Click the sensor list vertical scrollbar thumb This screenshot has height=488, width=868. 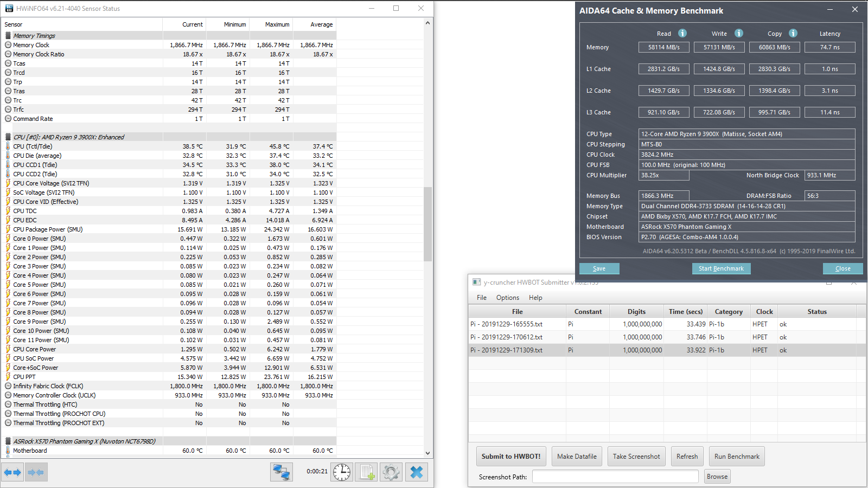428,224
